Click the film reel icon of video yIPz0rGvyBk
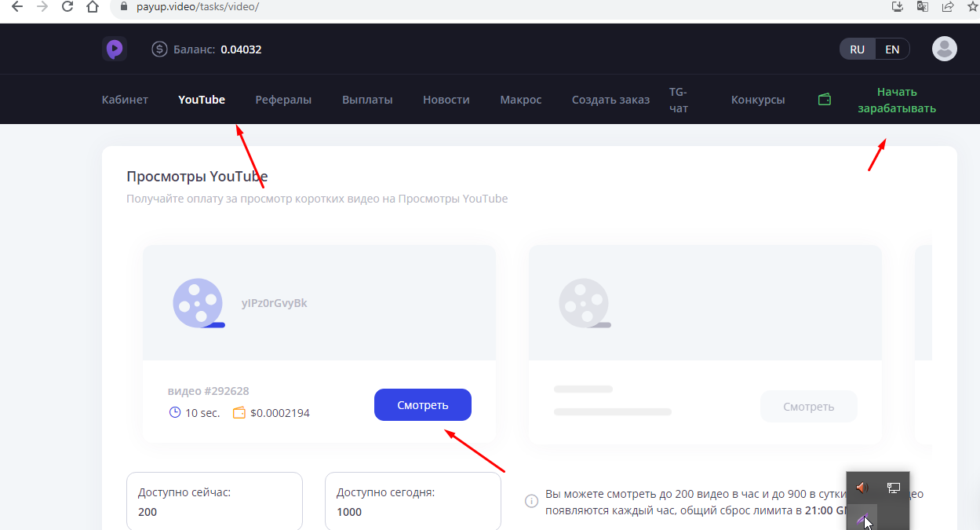Screen dimensions: 980x530 [199, 302]
